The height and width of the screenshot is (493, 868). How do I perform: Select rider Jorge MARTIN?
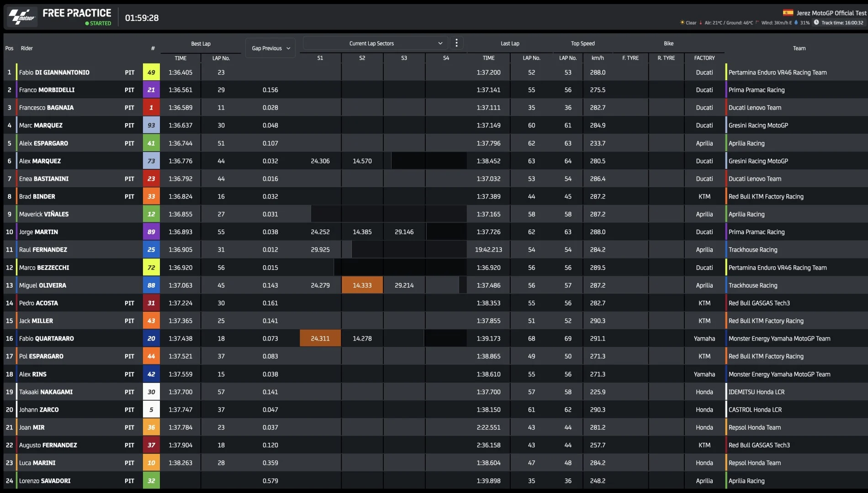click(x=38, y=232)
